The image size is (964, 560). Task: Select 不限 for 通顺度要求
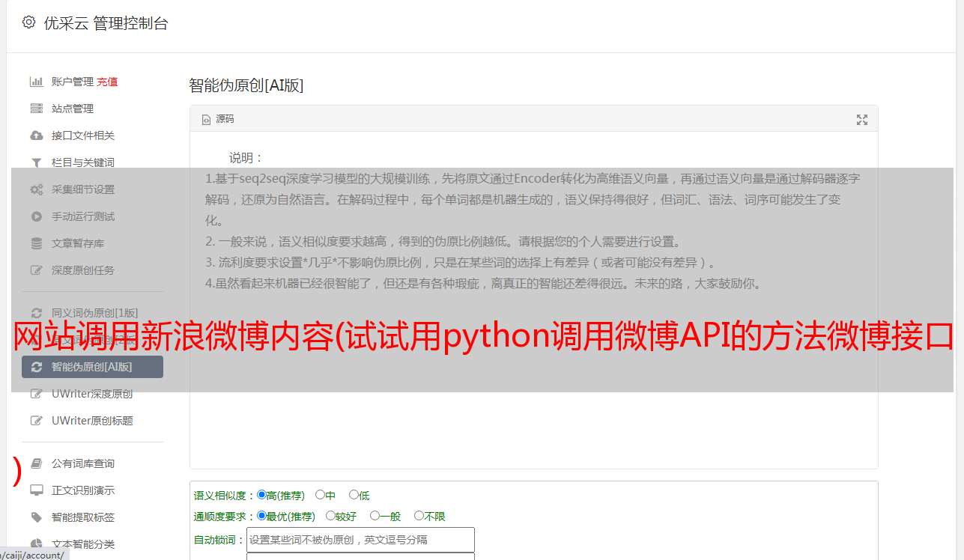pyautogui.click(x=419, y=516)
